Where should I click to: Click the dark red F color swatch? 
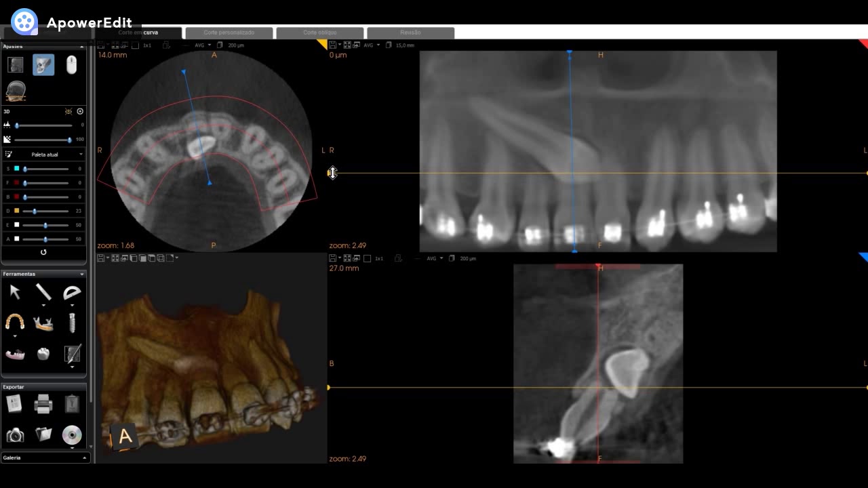pyautogui.click(x=17, y=183)
